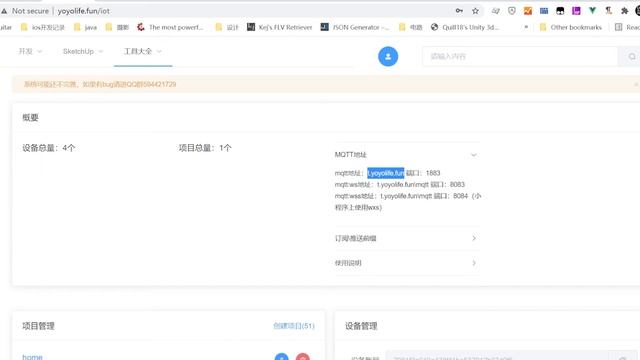Open the 电路 bookmark folder
Viewport: 640px width, 360px height.
(x=411, y=27)
